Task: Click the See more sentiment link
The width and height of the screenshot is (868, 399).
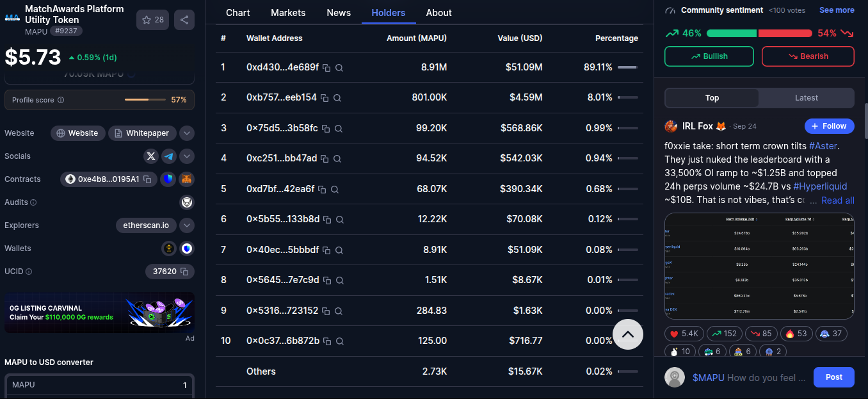Action: pos(837,10)
